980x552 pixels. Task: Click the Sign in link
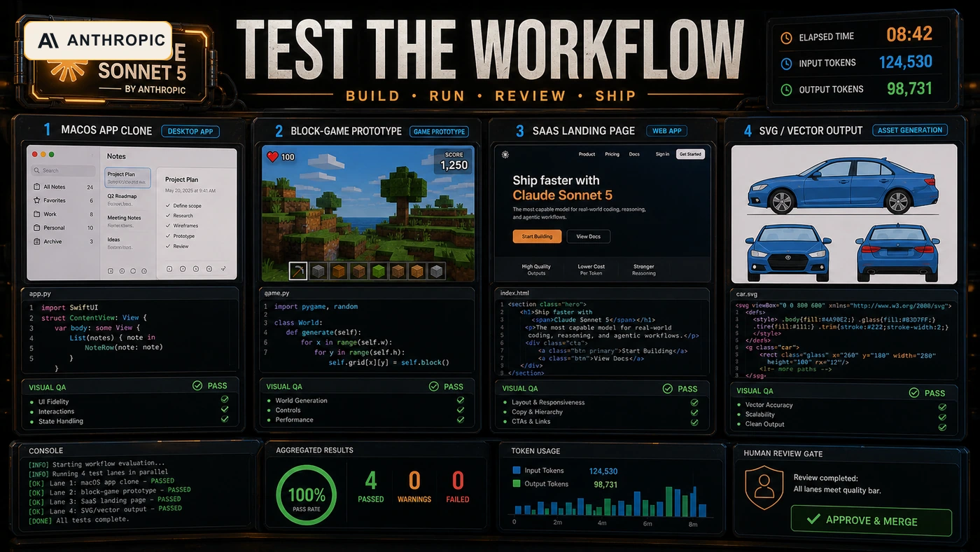(x=662, y=154)
